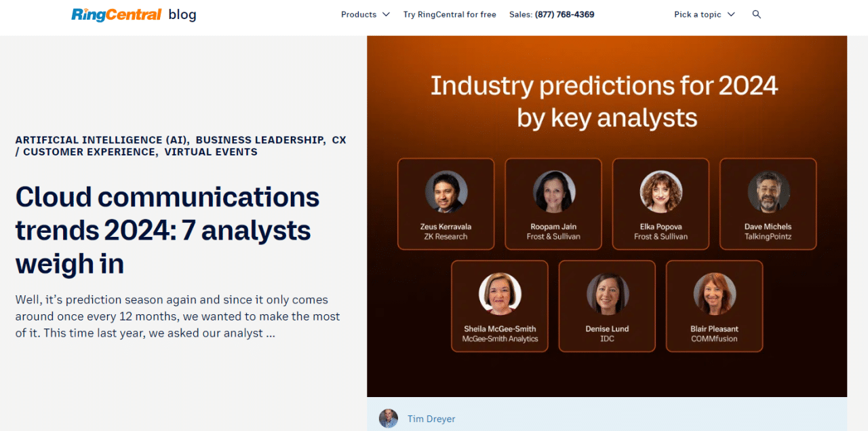868x431 pixels.
Task: Click the Tim Dreyer author name
Action: pos(431,419)
